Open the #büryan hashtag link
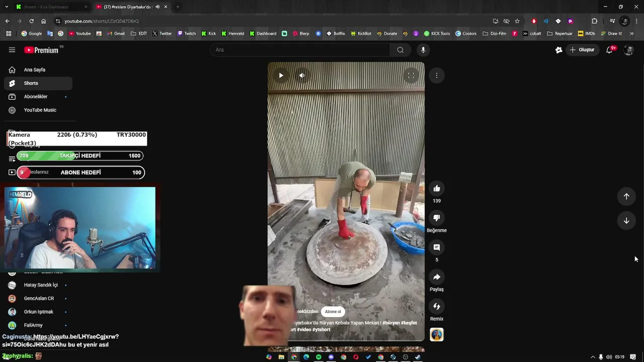Image resolution: width=644 pixels, height=362 pixels. 390,323
